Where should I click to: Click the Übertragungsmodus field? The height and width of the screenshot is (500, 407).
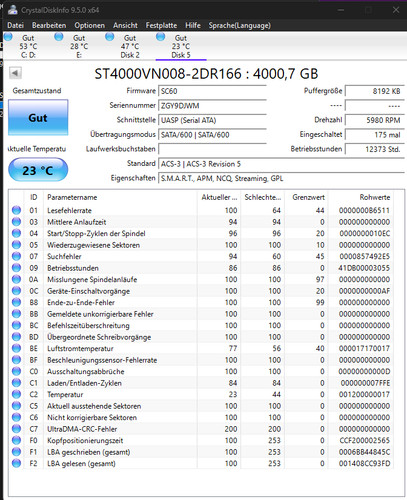212,135
